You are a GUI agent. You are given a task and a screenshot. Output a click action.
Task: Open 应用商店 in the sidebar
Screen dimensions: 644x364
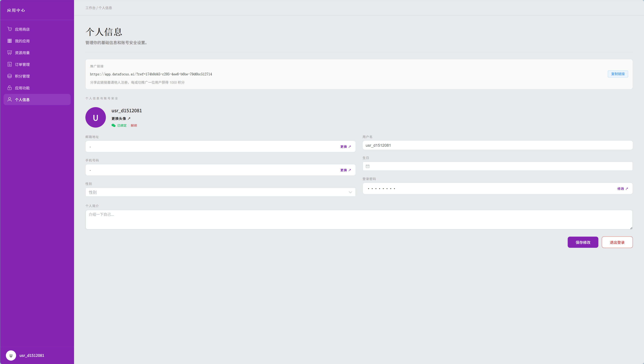[x=37, y=29]
